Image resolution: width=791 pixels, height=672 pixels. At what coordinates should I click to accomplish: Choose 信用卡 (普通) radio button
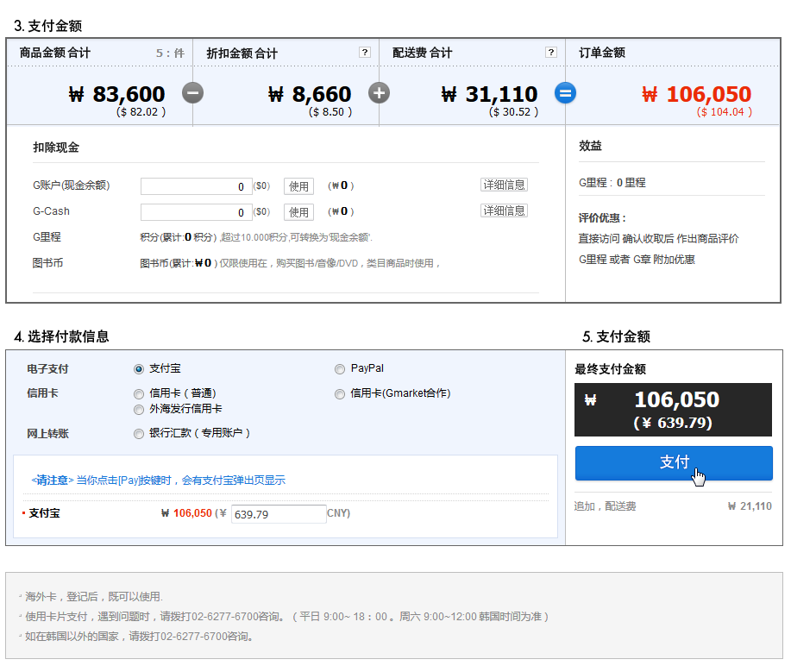click(x=139, y=394)
